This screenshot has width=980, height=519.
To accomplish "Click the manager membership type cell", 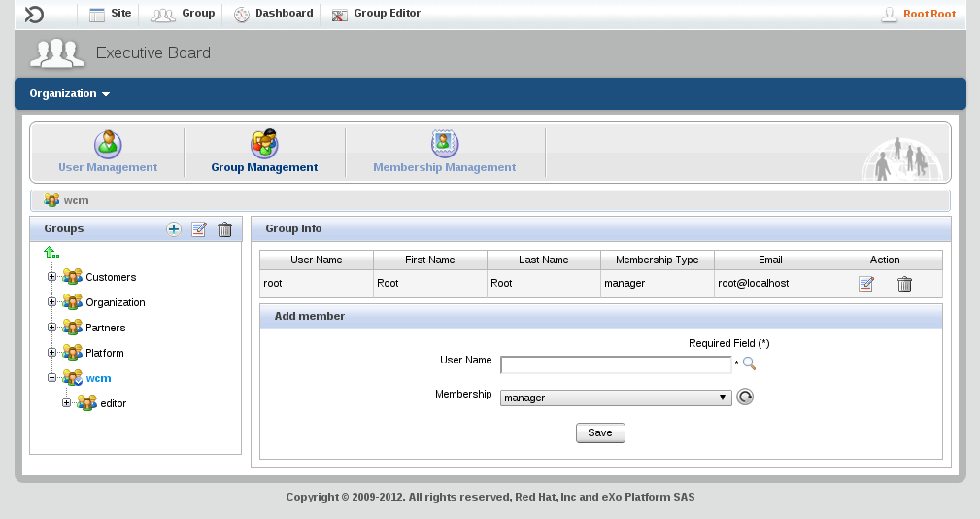I will click(658, 283).
